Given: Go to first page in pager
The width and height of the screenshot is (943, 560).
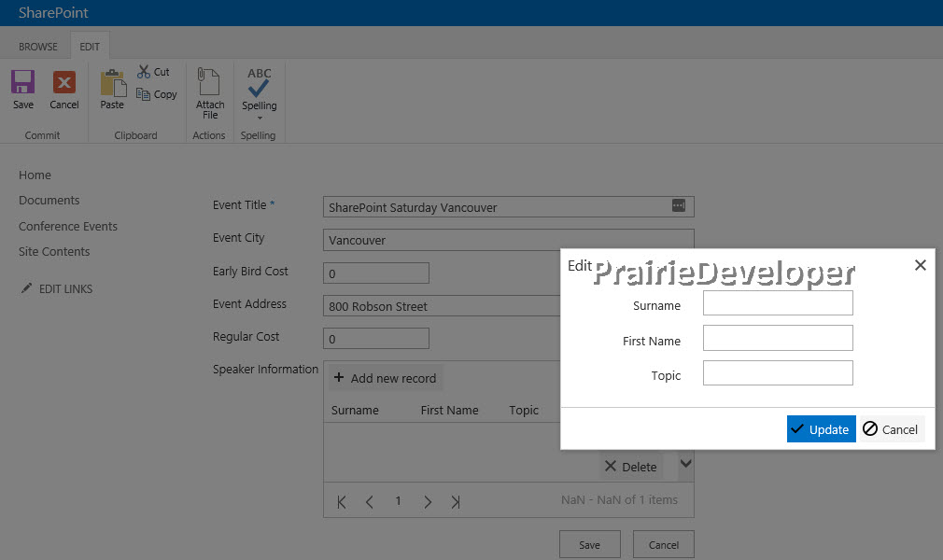Looking at the screenshot, I should tap(342, 501).
